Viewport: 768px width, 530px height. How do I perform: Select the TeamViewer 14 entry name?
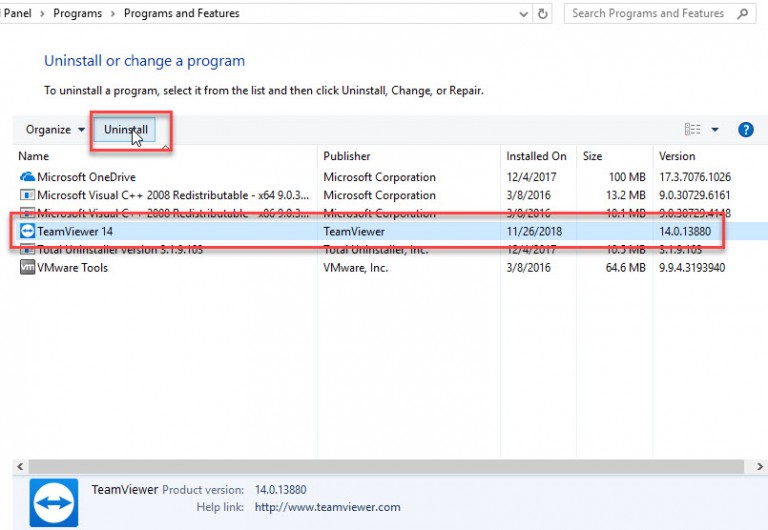coord(75,231)
